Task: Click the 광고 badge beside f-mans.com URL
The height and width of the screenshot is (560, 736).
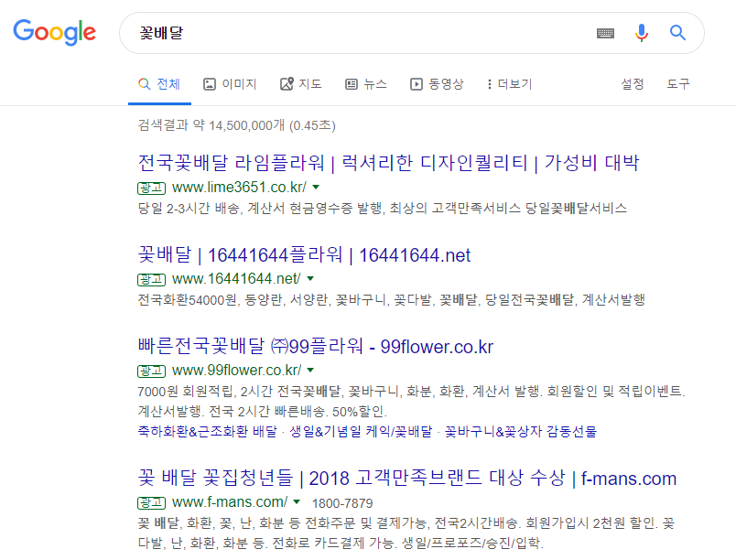Action: click(x=151, y=502)
